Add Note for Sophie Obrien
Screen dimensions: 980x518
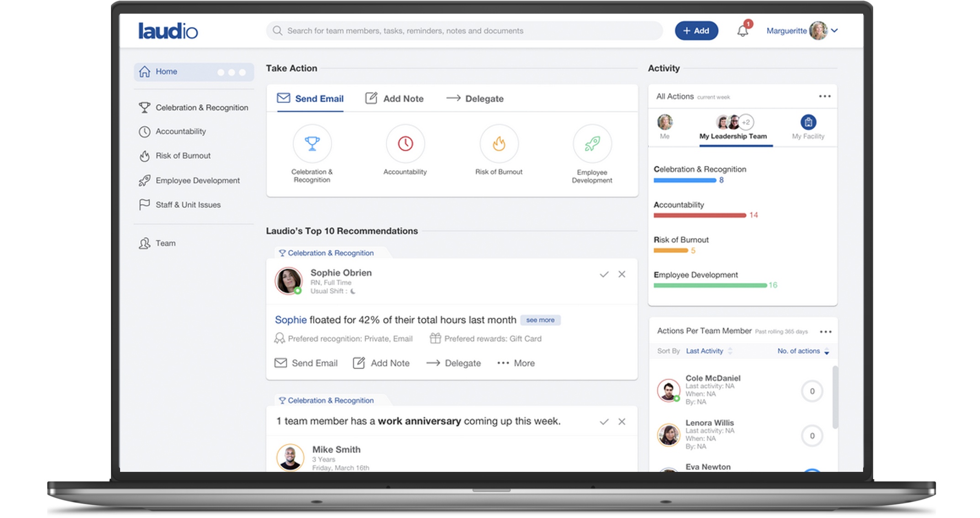[381, 363]
